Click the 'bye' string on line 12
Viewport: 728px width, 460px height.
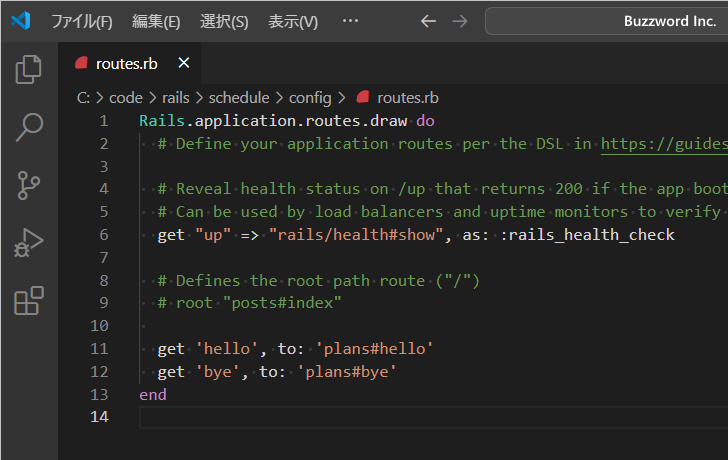[x=217, y=372]
